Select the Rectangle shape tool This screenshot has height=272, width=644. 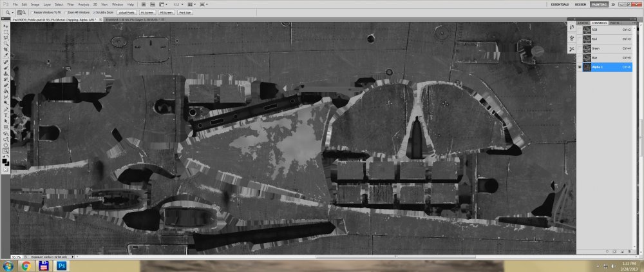point(6,126)
